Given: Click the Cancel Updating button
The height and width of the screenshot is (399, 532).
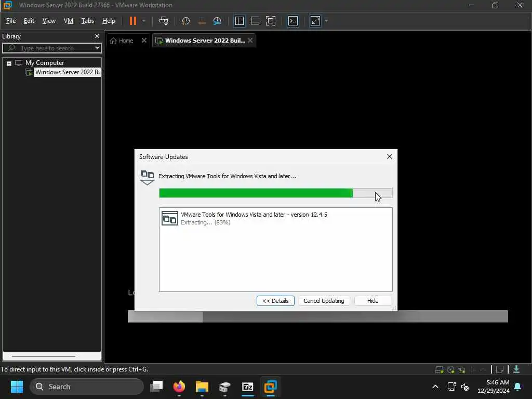Looking at the screenshot, I should tap(324, 301).
